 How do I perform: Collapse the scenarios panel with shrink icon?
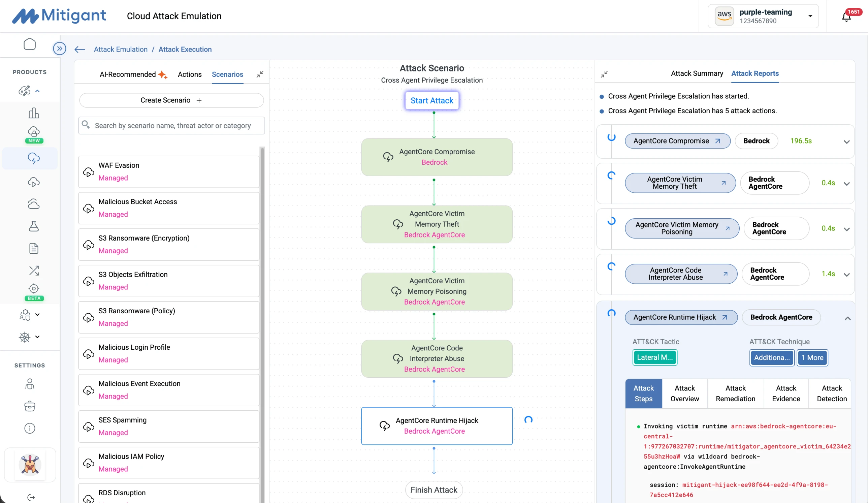coord(260,74)
